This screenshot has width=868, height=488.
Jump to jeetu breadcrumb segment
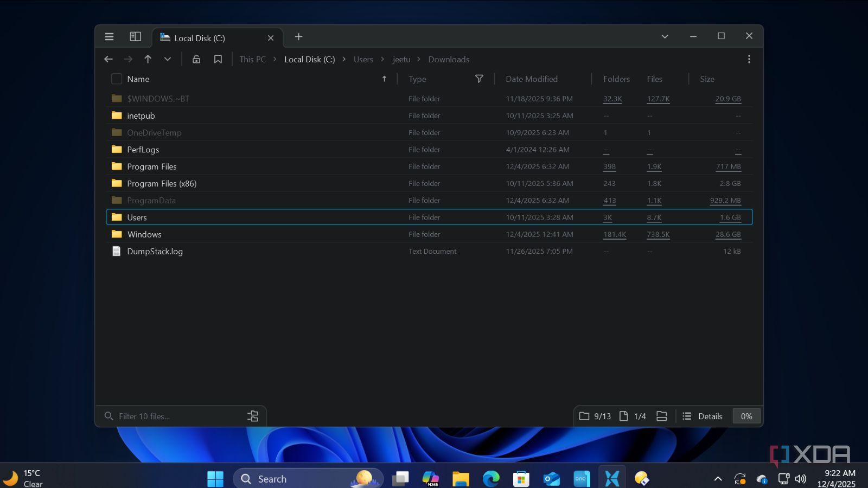401,60
